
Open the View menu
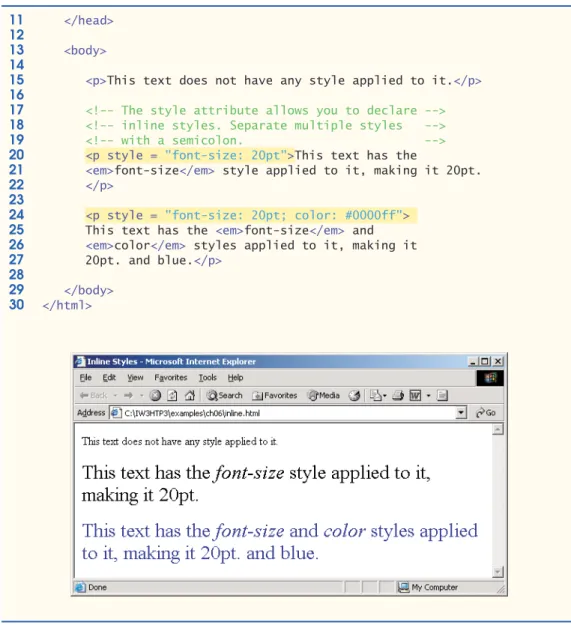tap(135, 377)
